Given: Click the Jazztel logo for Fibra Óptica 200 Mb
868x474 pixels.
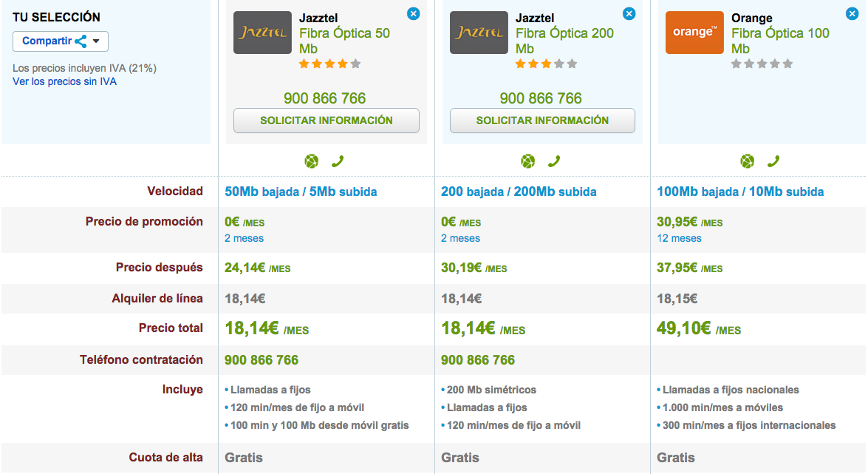Looking at the screenshot, I should click(479, 33).
